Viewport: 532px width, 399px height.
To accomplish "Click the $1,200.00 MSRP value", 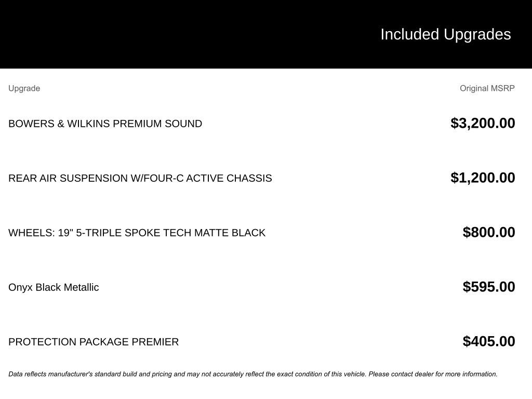I will (x=483, y=178).
